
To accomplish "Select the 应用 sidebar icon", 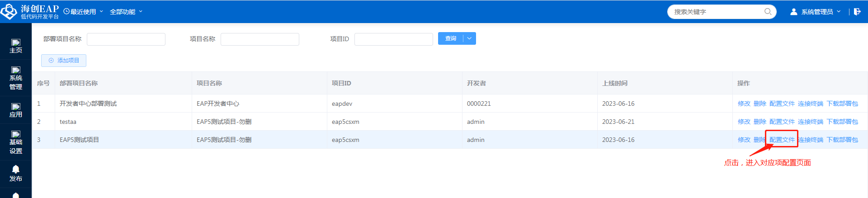I will [x=16, y=110].
